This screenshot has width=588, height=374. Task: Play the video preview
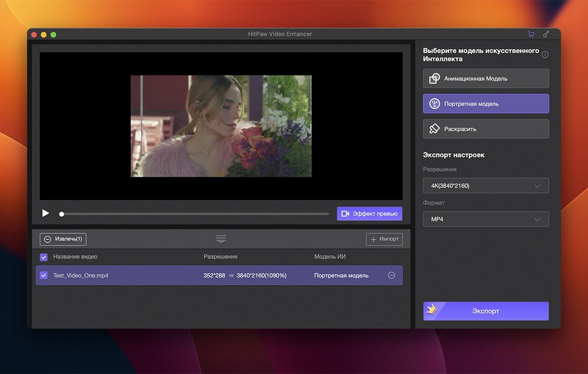tap(45, 213)
